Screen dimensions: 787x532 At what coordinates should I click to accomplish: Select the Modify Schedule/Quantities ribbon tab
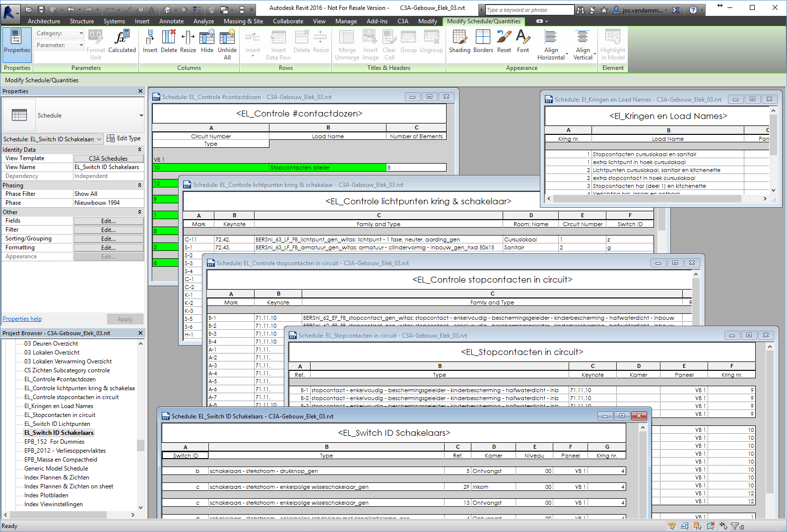point(484,21)
